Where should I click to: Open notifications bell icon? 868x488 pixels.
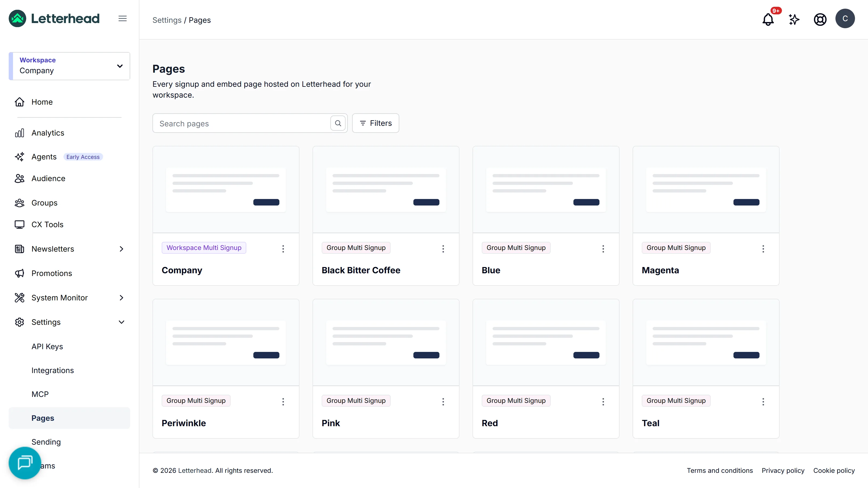[768, 19]
